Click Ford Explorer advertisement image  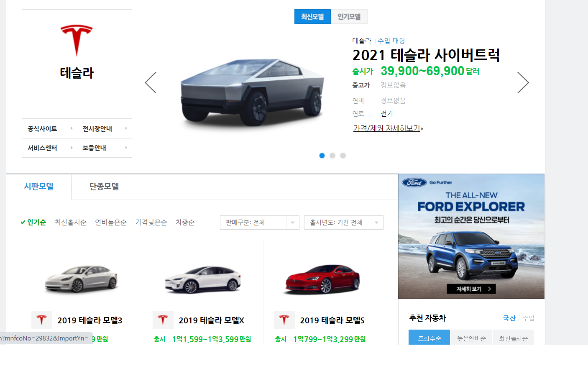pyautogui.click(x=471, y=236)
